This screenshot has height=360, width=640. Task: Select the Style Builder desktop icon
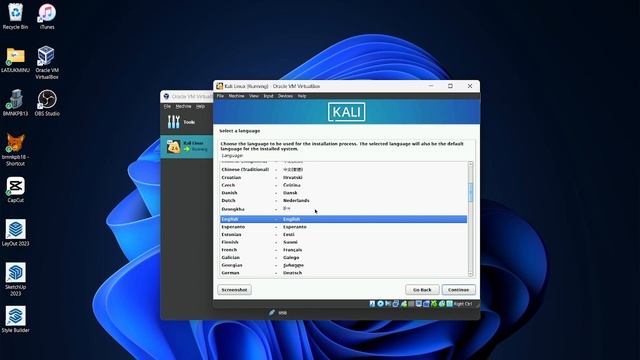15,320
